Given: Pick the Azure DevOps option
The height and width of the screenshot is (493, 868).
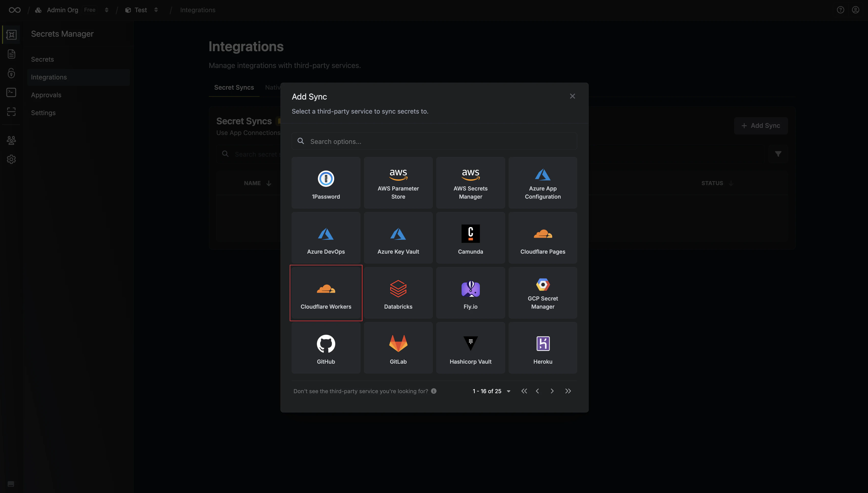Looking at the screenshot, I should [x=326, y=238].
